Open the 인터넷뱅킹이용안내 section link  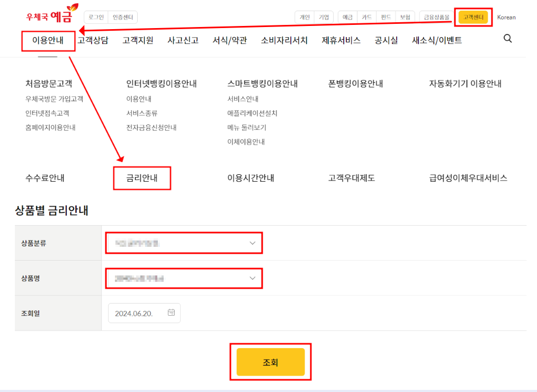tap(162, 83)
